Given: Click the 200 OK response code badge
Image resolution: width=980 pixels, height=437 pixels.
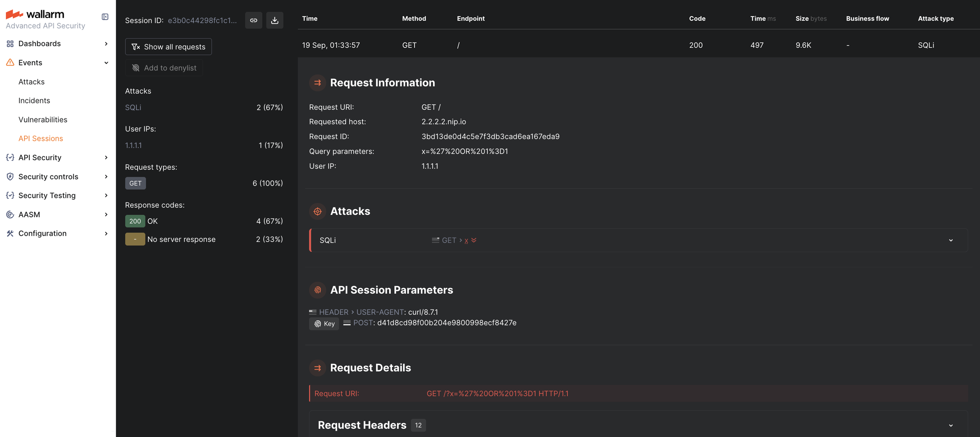Looking at the screenshot, I should pos(135,221).
